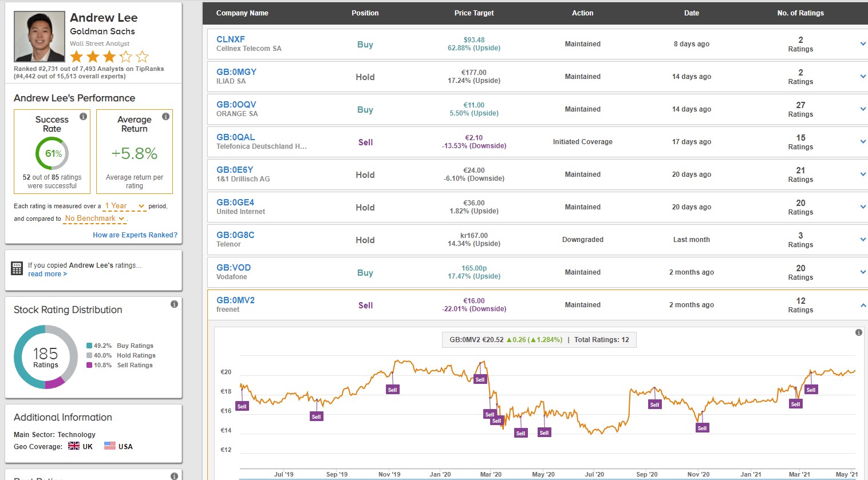
Task: Sort by Action column header
Action: pos(583,13)
